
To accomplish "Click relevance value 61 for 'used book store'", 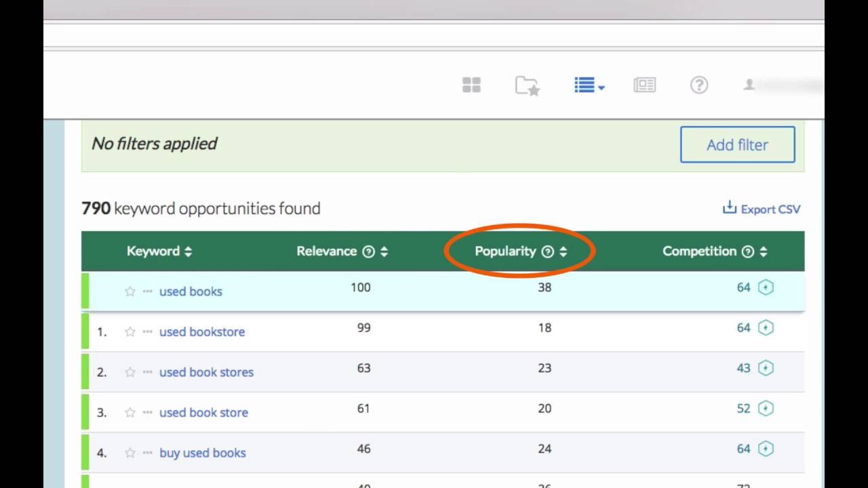I will pyautogui.click(x=363, y=409).
